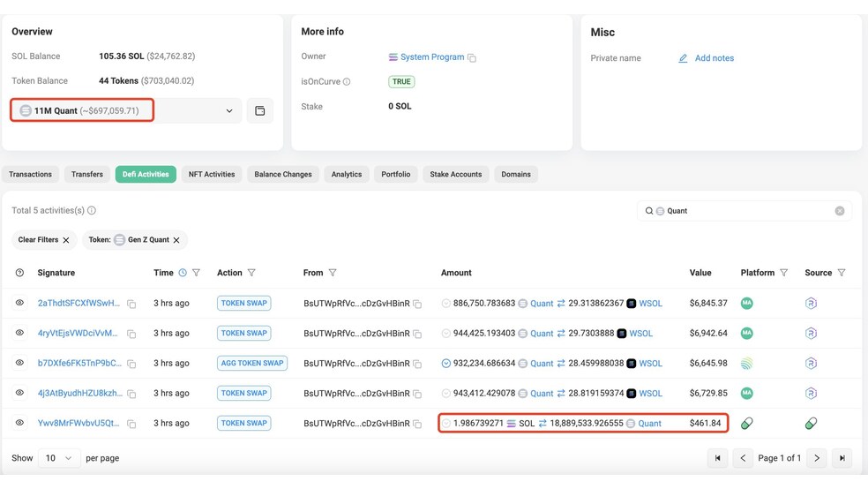868x489 pixels.
Task: Open the wallet icon beside token dropdown
Action: [x=259, y=110]
